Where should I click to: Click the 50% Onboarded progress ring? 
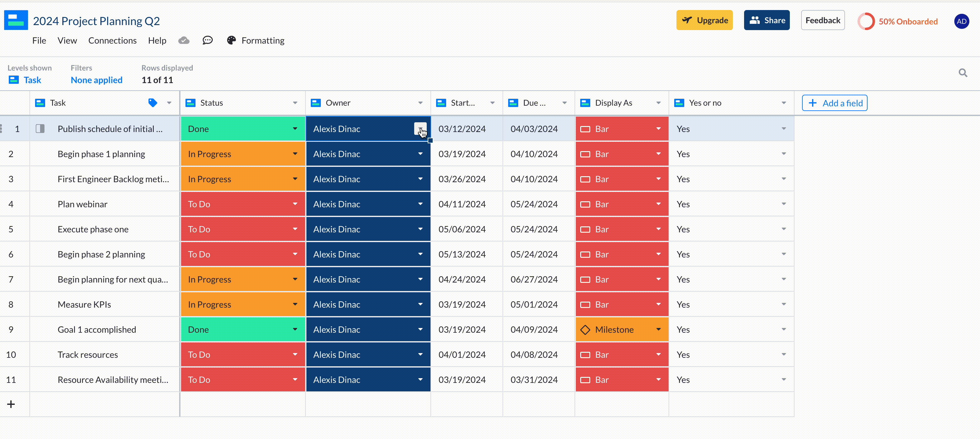click(866, 21)
